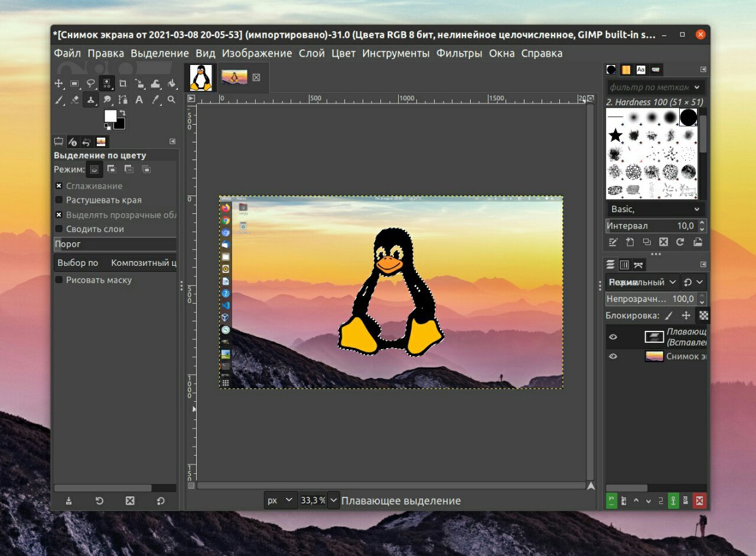Viewport: 756px width, 556px height.
Task: Reset colors to default black and white
Action: pos(107,126)
